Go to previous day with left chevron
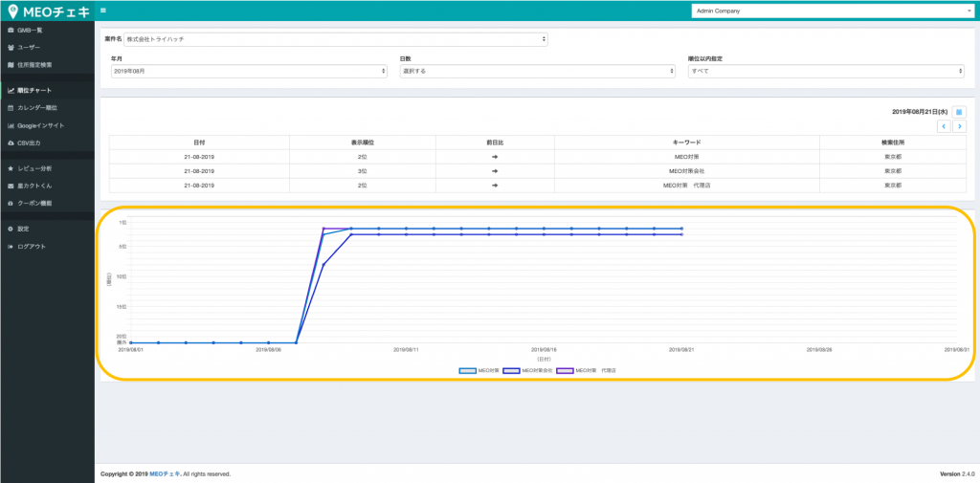 (x=944, y=126)
